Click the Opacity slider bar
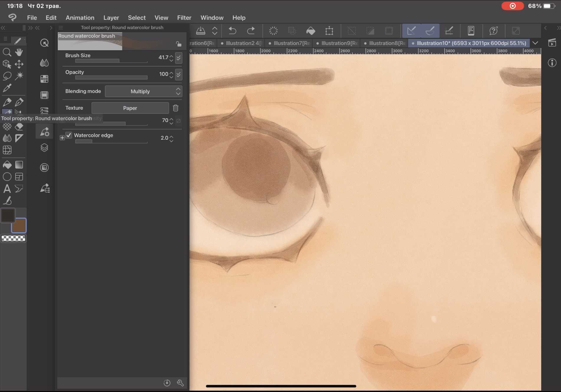 coord(111,78)
